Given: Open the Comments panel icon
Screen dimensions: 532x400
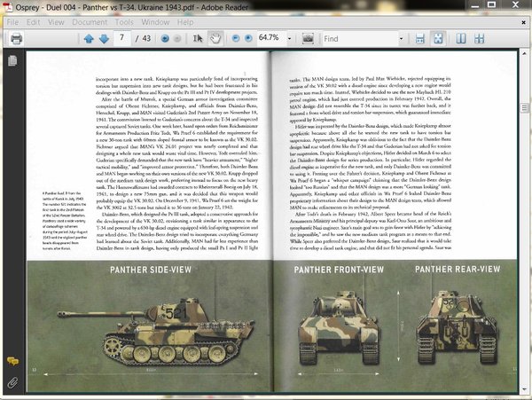Looking at the screenshot, I should click(12, 361).
